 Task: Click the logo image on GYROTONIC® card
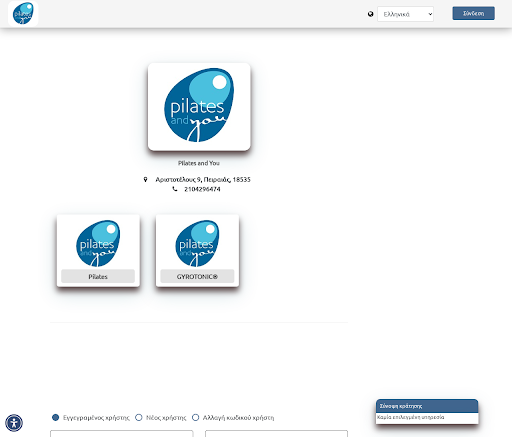[197, 243]
